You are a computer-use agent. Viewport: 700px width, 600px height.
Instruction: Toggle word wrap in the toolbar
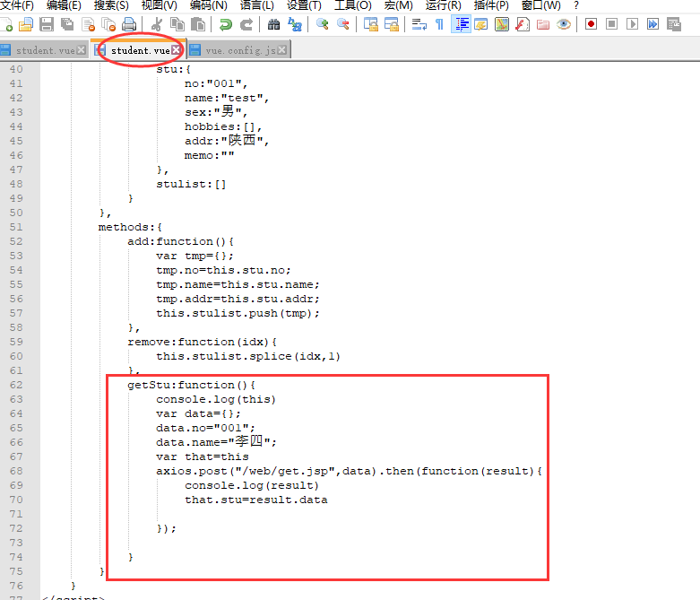click(x=419, y=24)
